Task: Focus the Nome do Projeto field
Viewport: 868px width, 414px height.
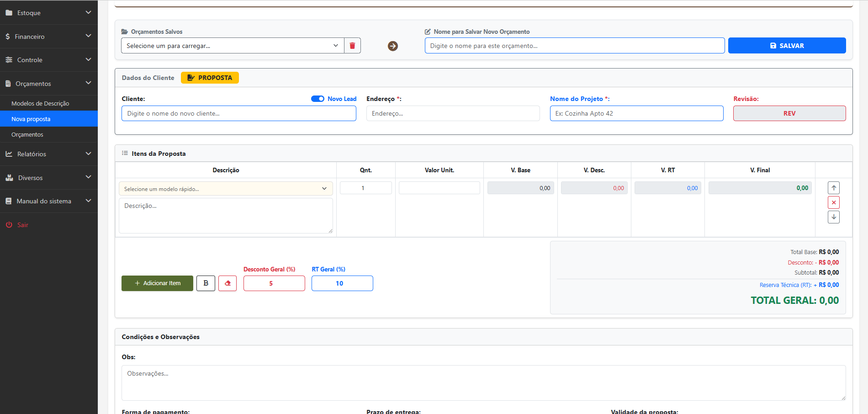Action: pos(636,113)
